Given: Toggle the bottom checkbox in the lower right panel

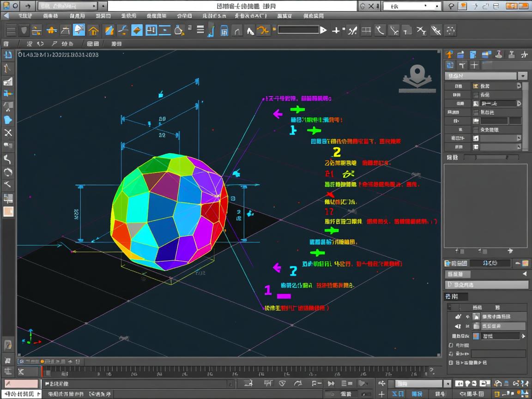Looking at the screenshot, I should click(451, 363).
